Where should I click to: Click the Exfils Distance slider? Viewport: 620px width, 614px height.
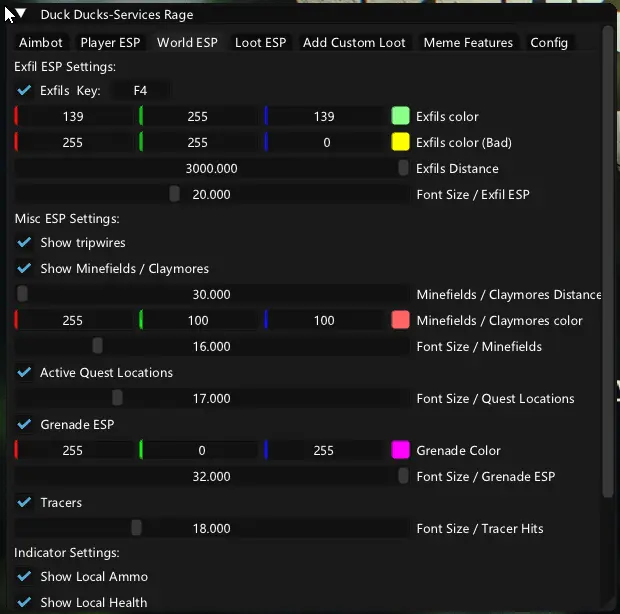[212, 169]
